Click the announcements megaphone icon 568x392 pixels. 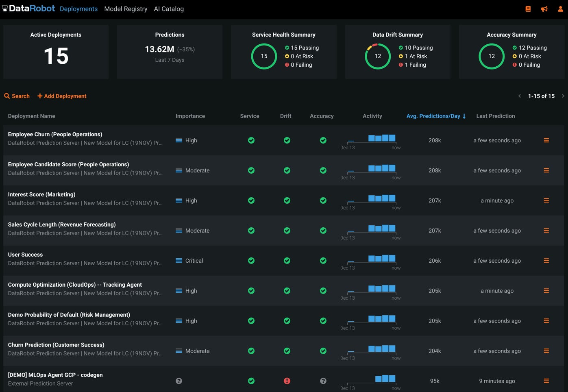click(544, 8)
